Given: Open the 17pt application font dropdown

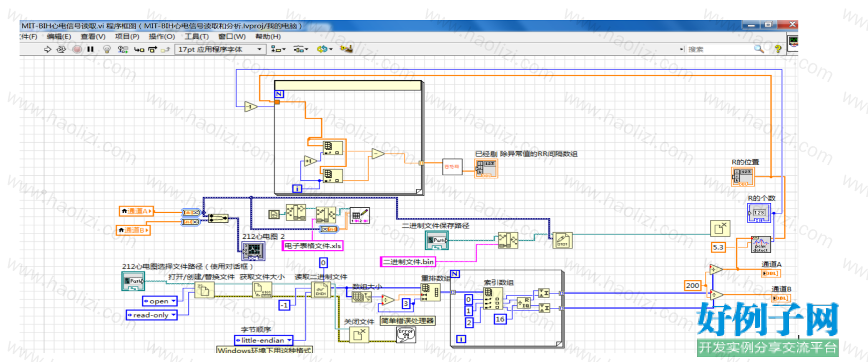Looking at the screenshot, I should [220, 49].
